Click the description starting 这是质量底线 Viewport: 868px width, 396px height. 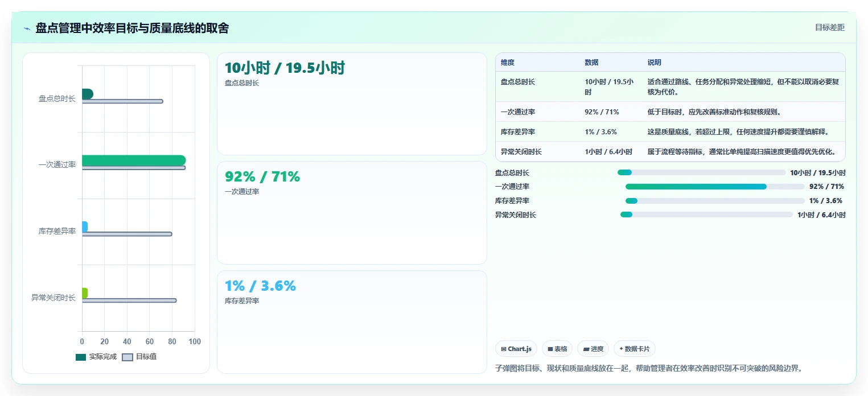point(738,131)
